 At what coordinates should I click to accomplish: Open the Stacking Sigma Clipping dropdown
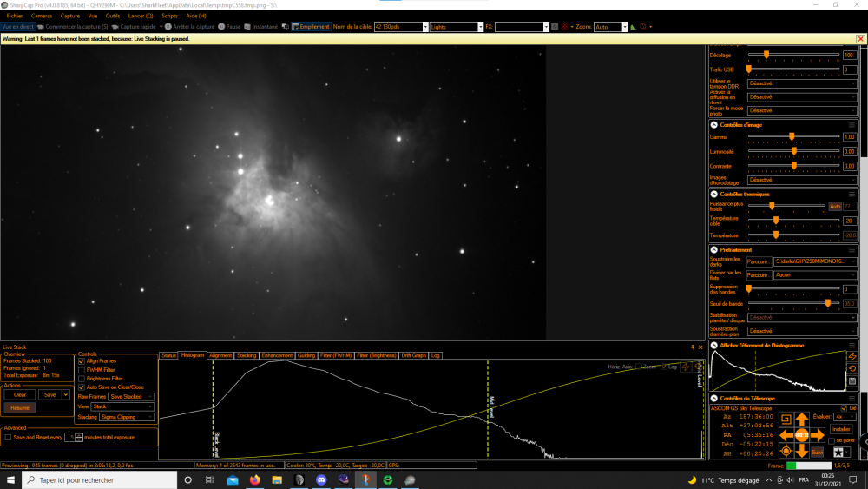tap(127, 417)
